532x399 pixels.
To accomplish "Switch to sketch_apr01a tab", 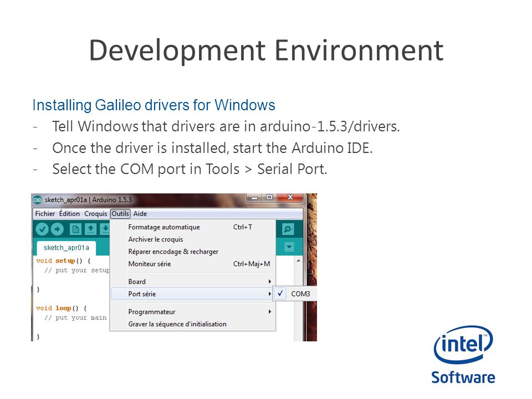I will pyautogui.click(x=66, y=248).
